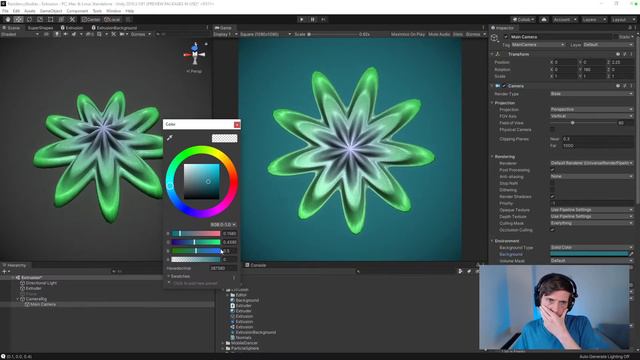Screen dimensions: 640x360
Task: Select the Hand tool in the toolbar
Action: tap(7, 19)
